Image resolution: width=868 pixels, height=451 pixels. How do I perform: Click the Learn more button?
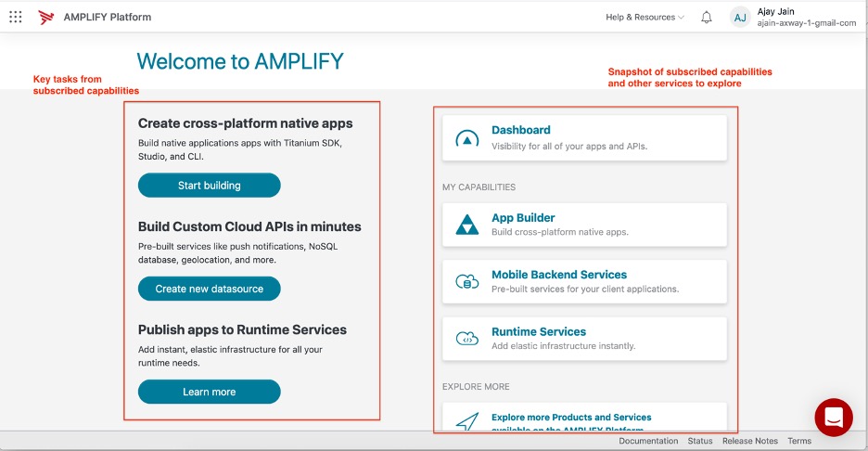click(x=210, y=392)
